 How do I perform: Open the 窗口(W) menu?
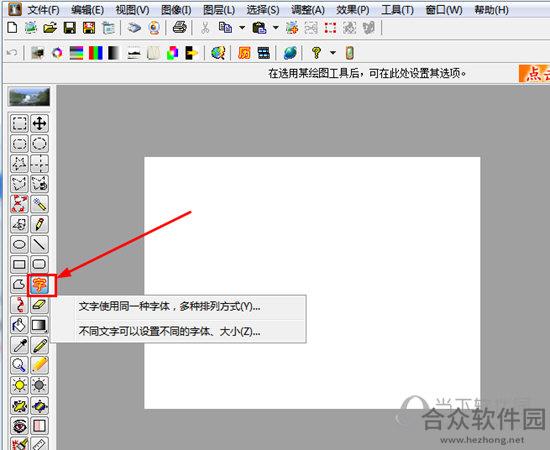click(444, 10)
